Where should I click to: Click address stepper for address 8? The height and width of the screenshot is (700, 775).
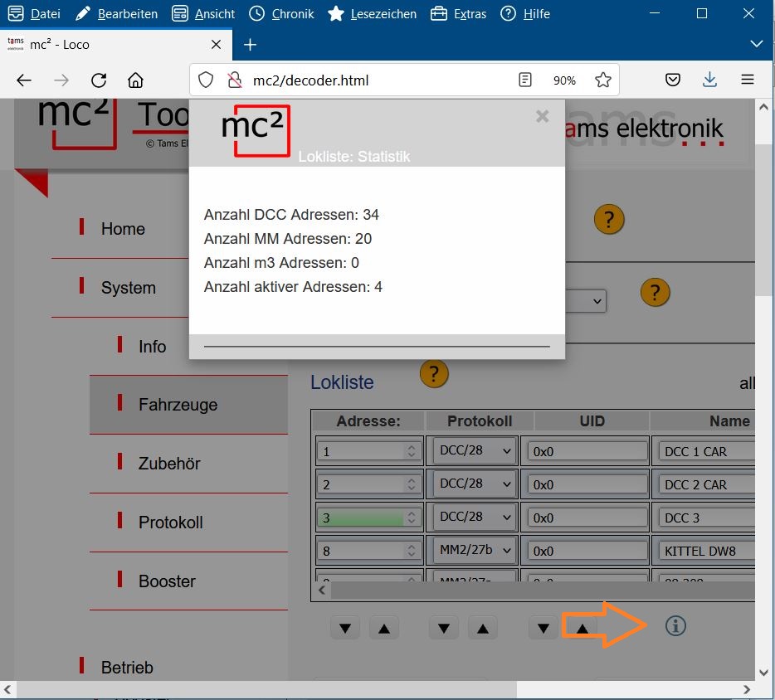tap(412, 550)
